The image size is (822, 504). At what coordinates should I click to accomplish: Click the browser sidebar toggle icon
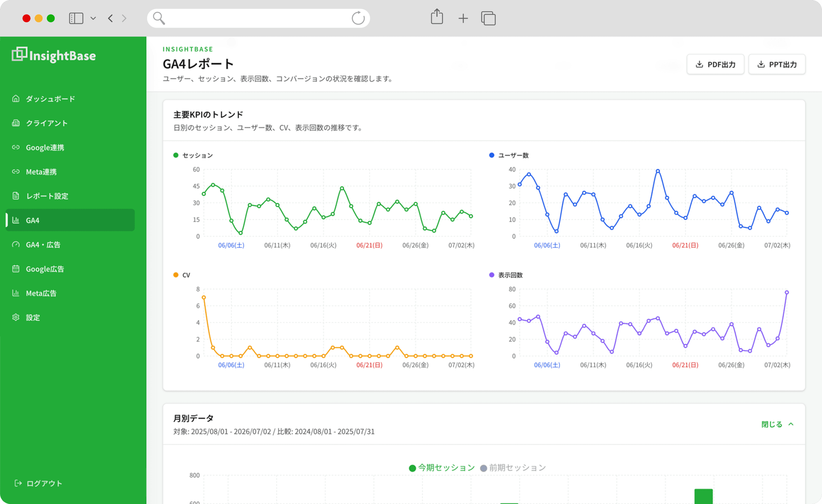pos(76,18)
